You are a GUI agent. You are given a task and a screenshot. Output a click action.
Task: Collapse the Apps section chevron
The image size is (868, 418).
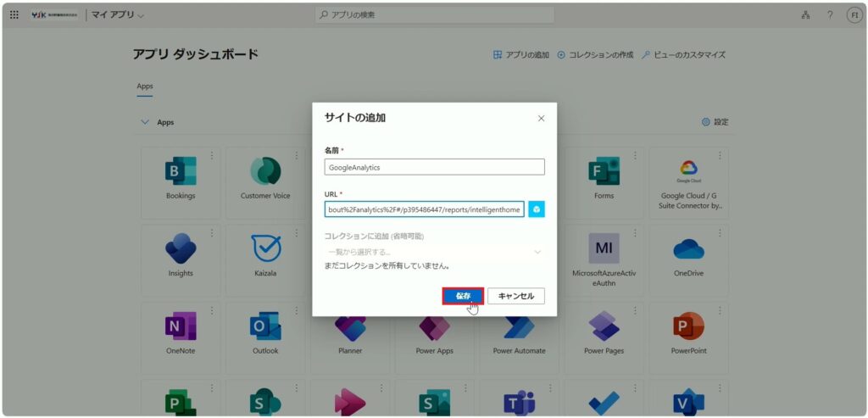(145, 122)
